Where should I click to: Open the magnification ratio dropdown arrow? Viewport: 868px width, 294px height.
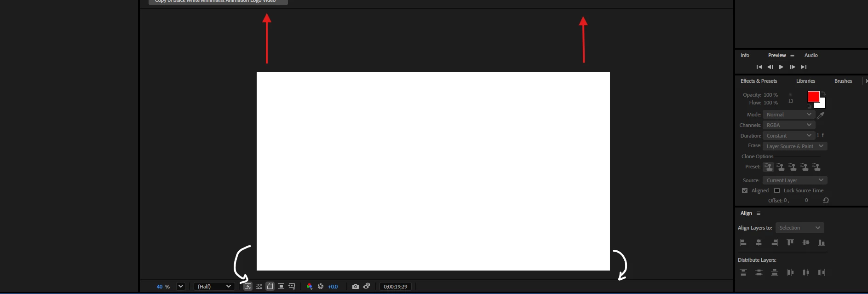(x=181, y=286)
